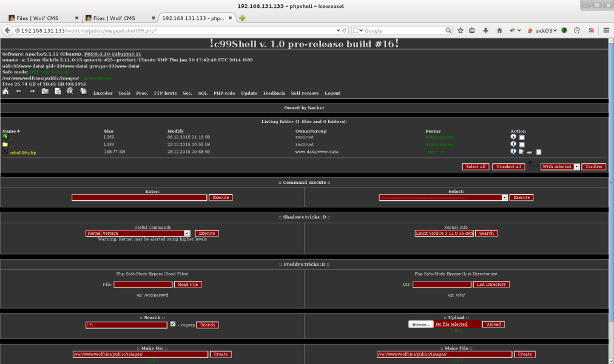Go to the browser home page icon
This screenshot has width=614, height=364.
coord(499,30)
